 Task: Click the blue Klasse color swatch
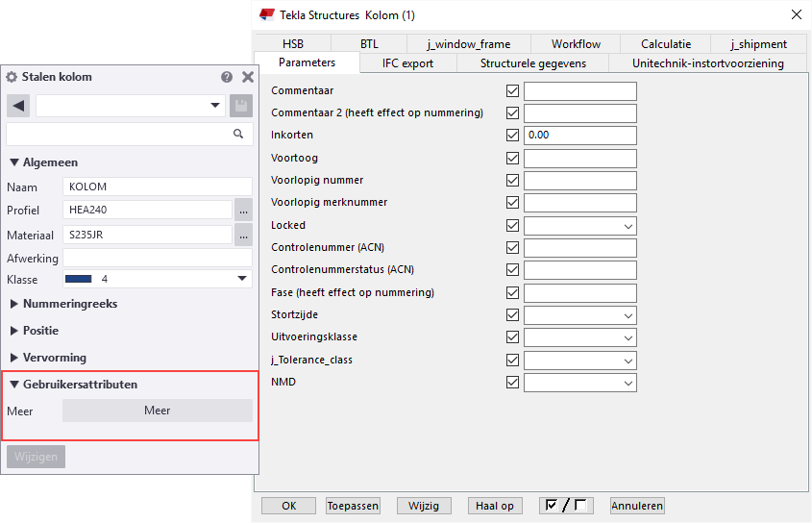pos(79,279)
